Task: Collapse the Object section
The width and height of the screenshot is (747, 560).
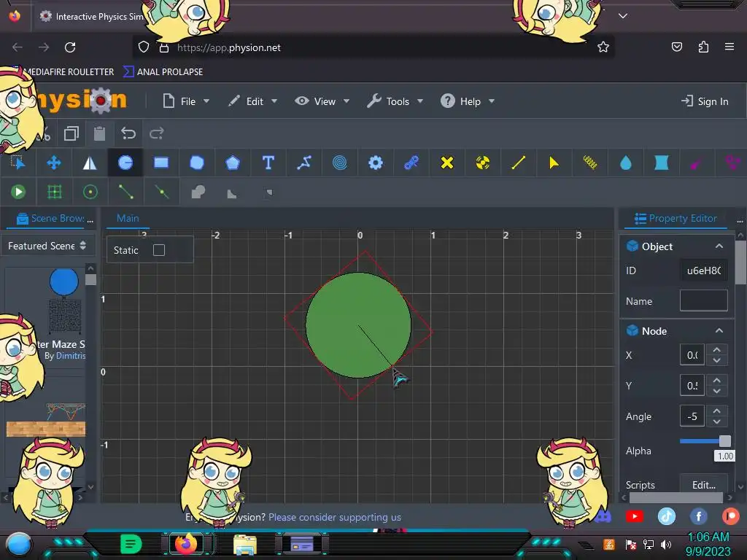Action: point(719,246)
